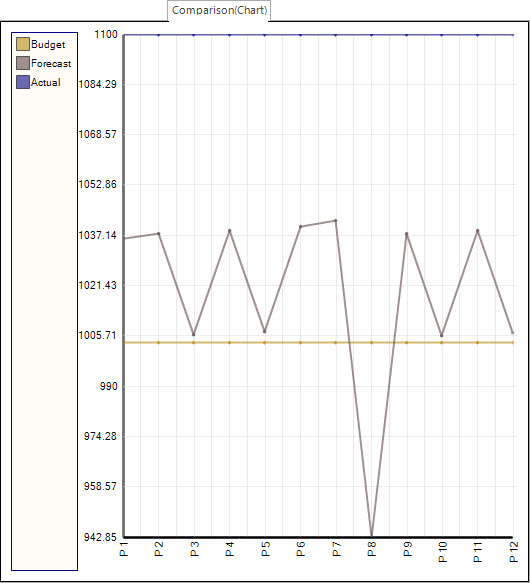Screen dimensions: 530x583
Task: Click the Forecast data point at P9
Action: click(407, 234)
